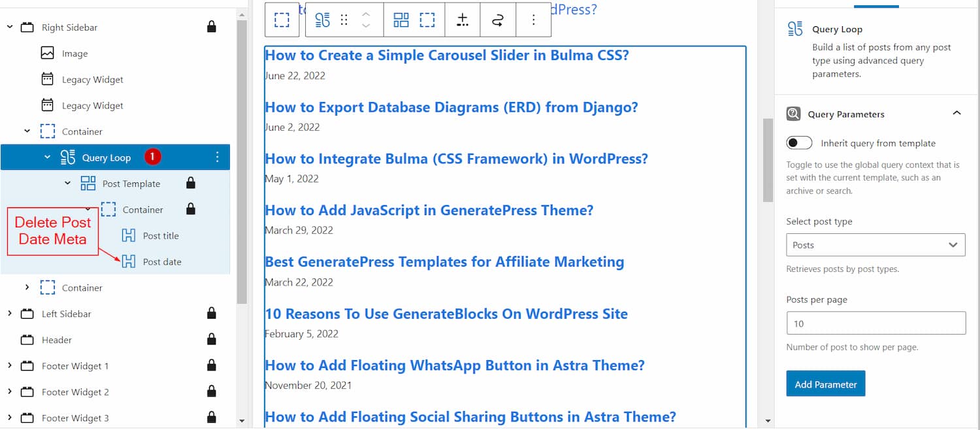Open the Bulma CSS carousel slider post link
The image size is (980, 430).
(446, 56)
